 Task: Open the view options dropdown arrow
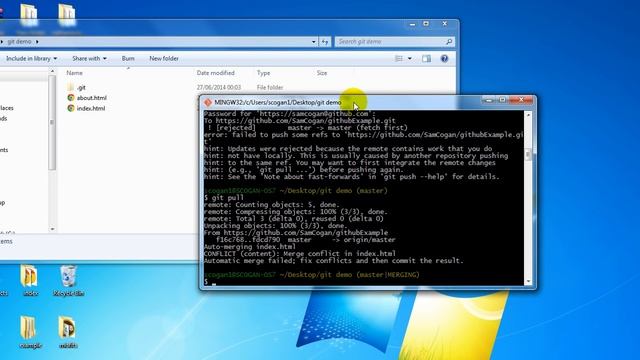(410, 59)
